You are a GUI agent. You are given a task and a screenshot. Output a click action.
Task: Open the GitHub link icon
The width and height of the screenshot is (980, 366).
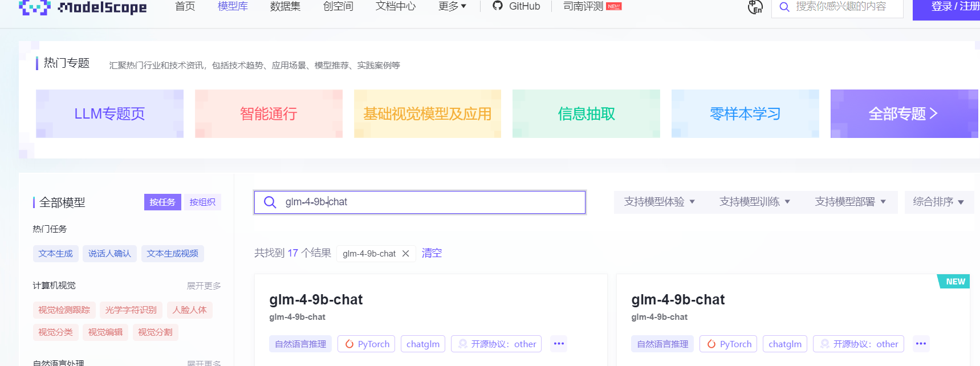tap(498, 6)
